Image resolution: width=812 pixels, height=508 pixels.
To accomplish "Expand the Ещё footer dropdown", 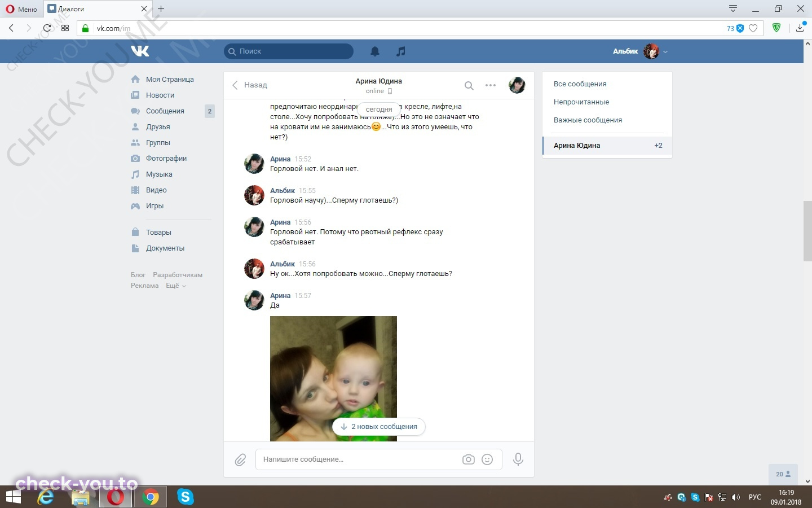I will (175, 286).
